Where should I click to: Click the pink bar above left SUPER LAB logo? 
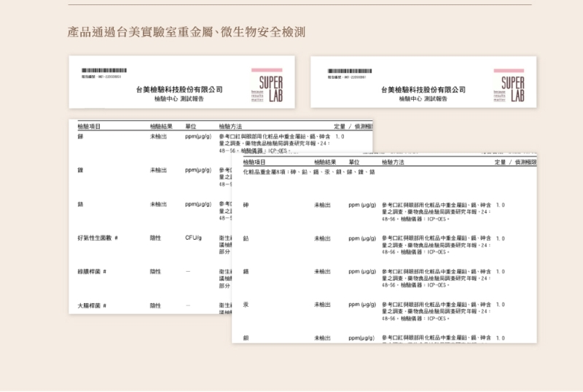(267, 71)
